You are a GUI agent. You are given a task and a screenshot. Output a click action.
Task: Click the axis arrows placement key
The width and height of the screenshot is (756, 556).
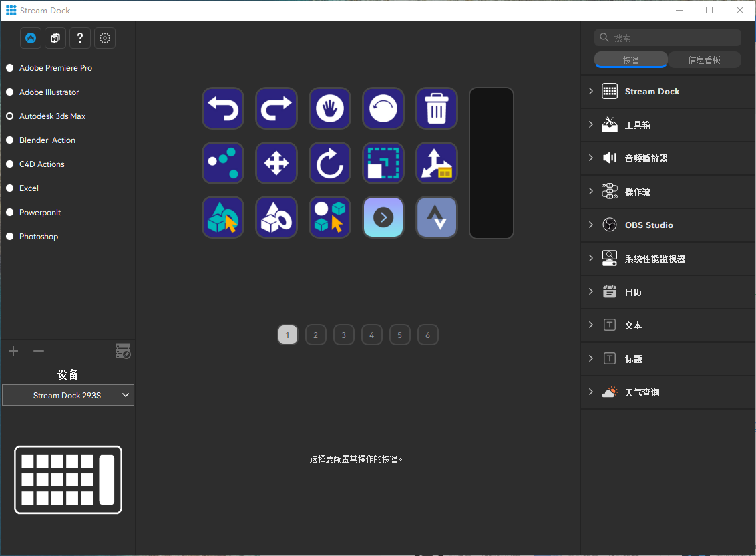437,163
